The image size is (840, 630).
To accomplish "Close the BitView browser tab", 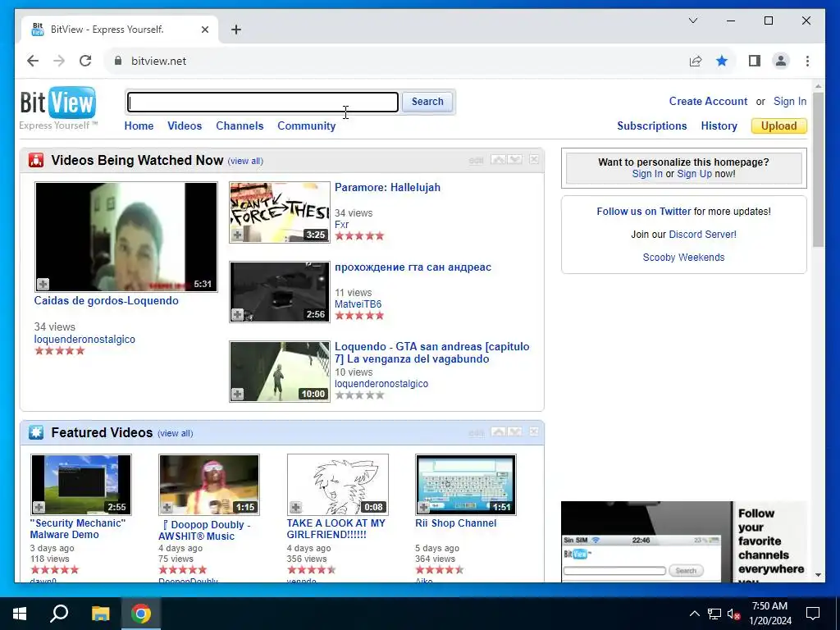I will tap(204, 30).
